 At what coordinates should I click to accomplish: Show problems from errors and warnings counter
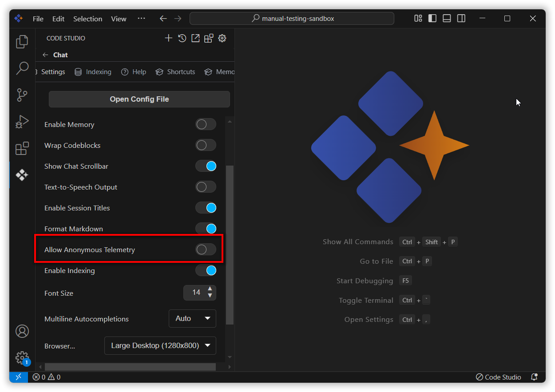pos(47,377)
